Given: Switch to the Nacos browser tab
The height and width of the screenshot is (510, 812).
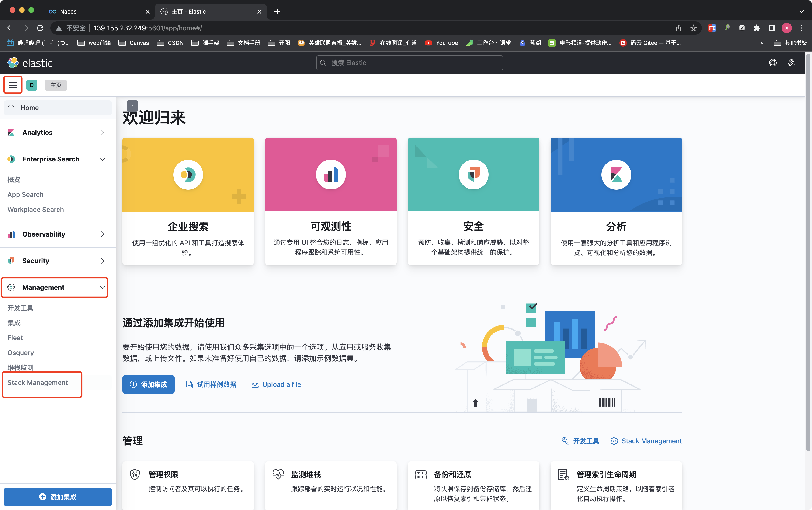Looking at the screenshot, I should tap(100, 11).
